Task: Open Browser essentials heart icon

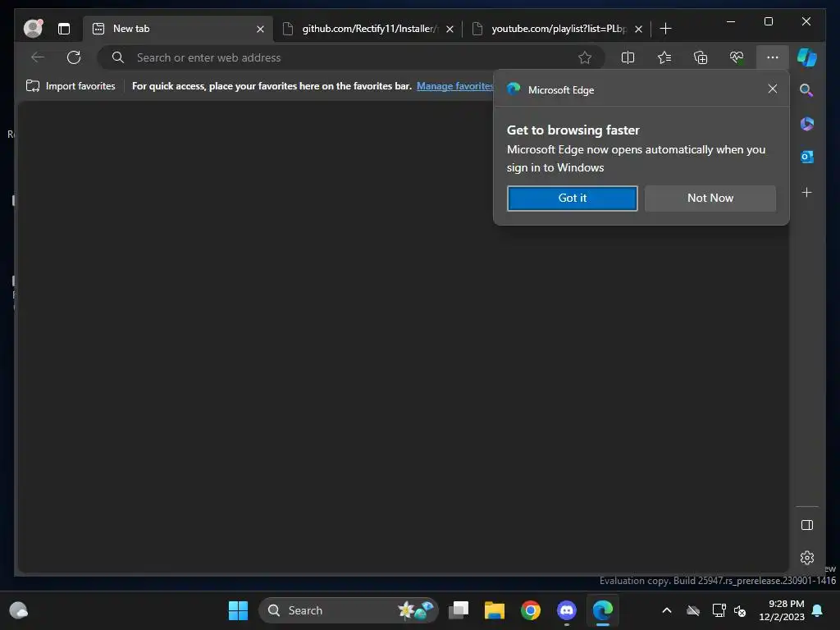Action: 737,57
